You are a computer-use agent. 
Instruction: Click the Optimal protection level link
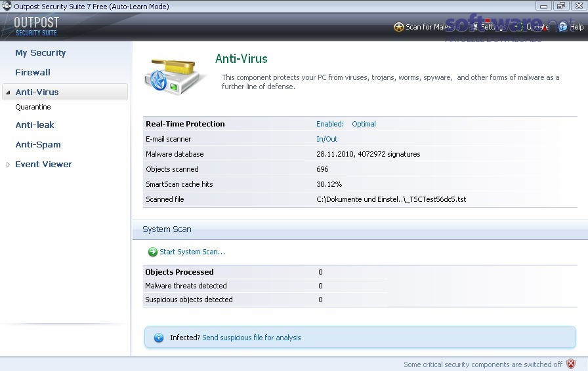(x=364, y=124)
